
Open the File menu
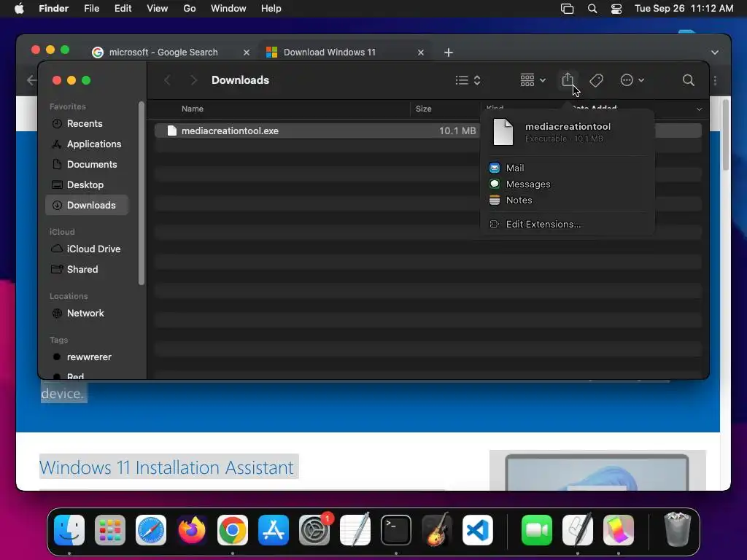click(x=91, y=9)
